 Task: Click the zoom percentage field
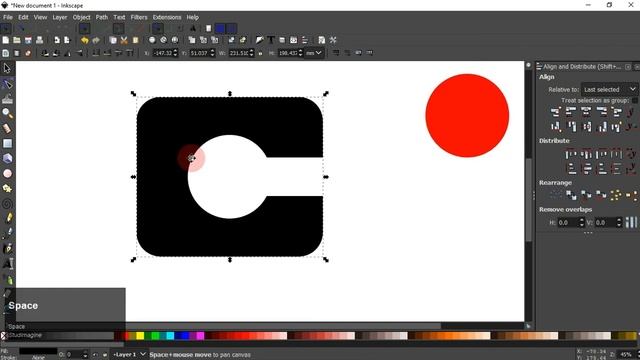[x=625, y=354]
